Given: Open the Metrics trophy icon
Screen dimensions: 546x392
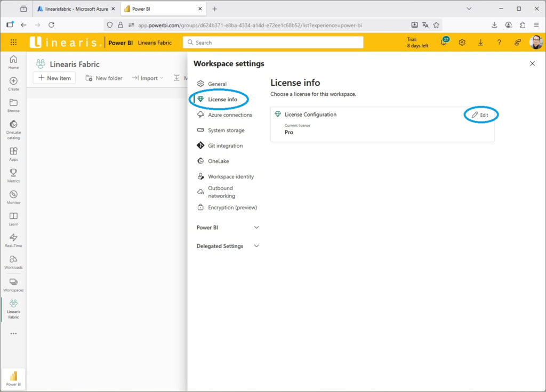Looking at the screenshot, I should (13, 176).
